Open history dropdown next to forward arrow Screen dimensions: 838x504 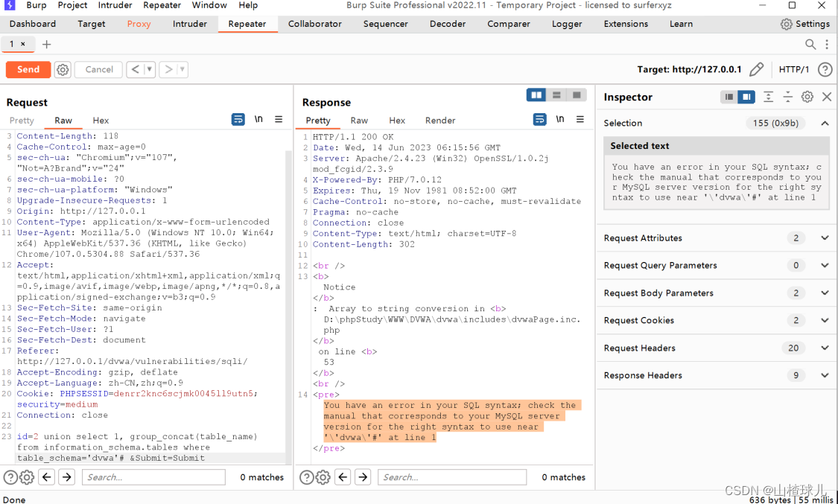click(x=182, y=69)
